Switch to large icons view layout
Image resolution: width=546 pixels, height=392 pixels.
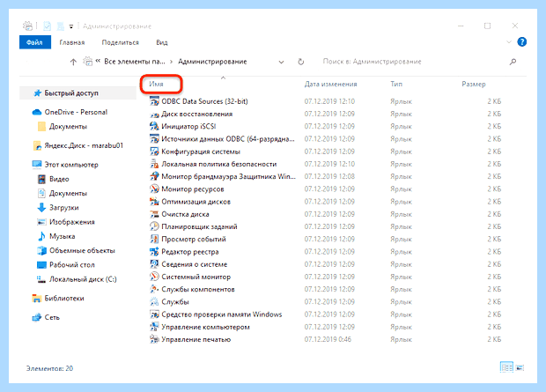520,367
